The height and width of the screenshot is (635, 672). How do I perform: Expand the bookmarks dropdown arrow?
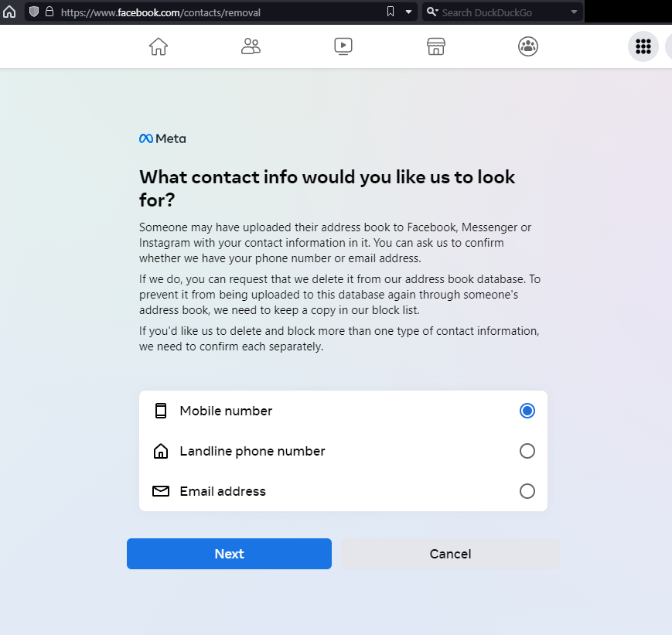tap(407, 12)
